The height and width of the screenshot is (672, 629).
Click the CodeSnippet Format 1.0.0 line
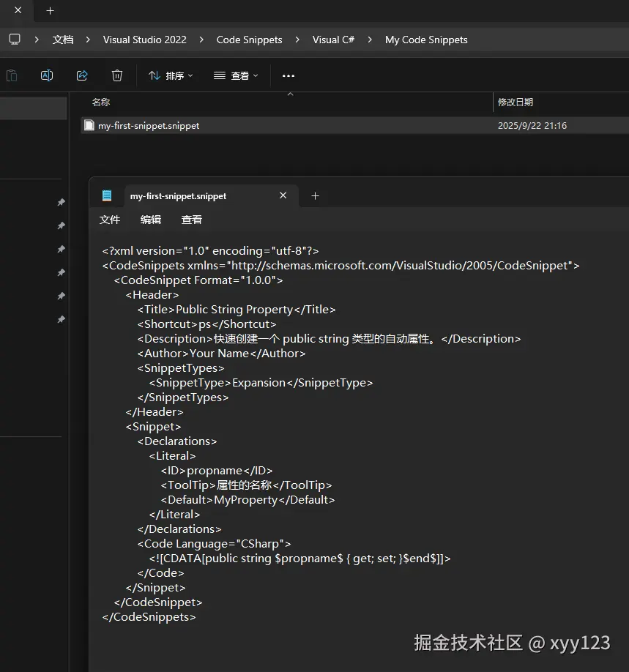tap(198, 280)
